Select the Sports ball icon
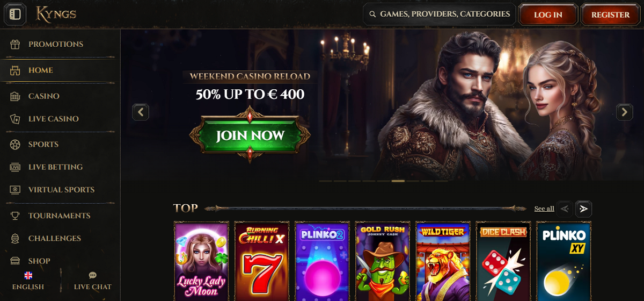Image resolution: width=644 pixels, height=301 pixels. [x=15, y=145]
